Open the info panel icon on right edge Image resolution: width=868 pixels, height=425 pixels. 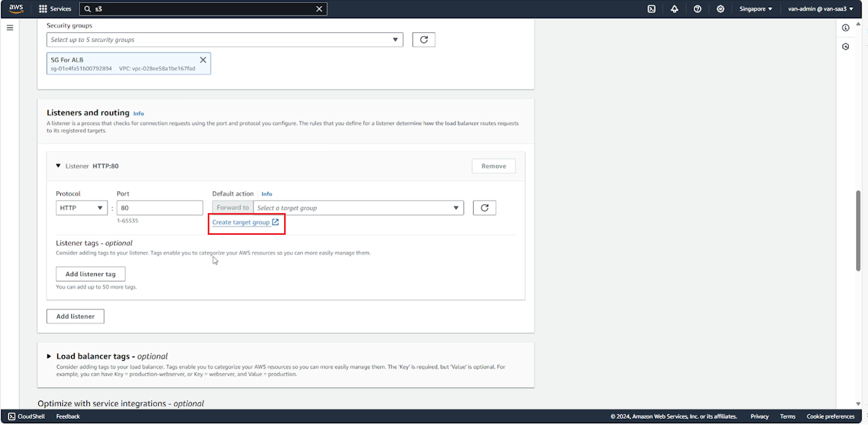846,28
